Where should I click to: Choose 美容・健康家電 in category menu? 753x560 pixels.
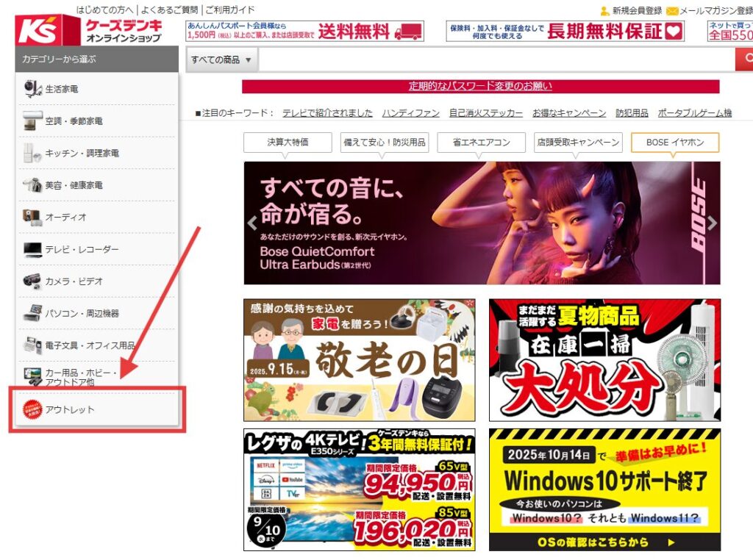click(96, 184)
